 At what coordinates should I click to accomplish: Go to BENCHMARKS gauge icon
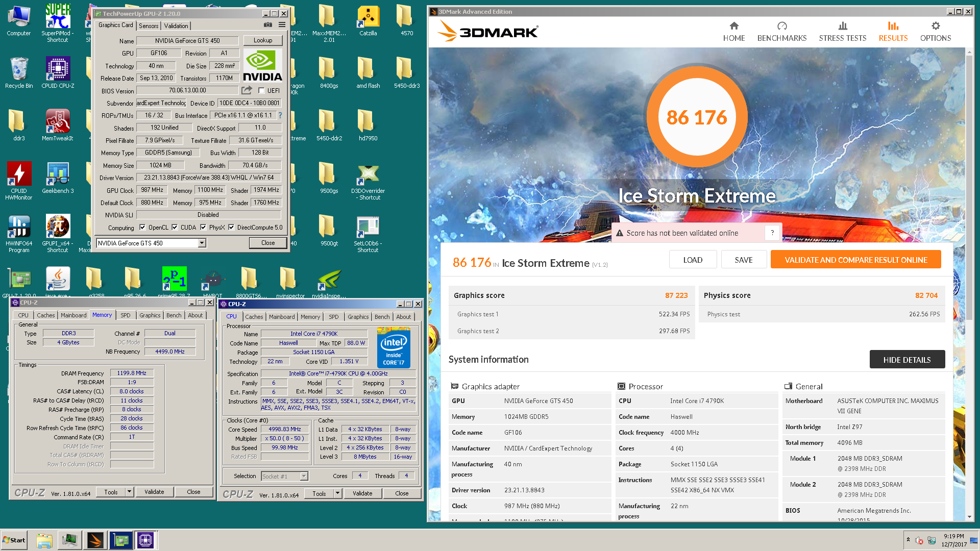[782, 26]
